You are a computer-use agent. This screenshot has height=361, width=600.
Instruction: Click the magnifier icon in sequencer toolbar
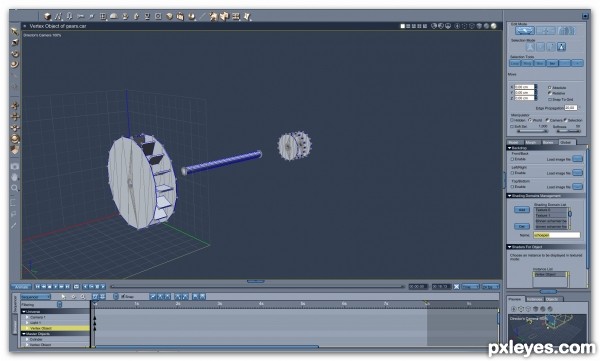coord(83,297)
